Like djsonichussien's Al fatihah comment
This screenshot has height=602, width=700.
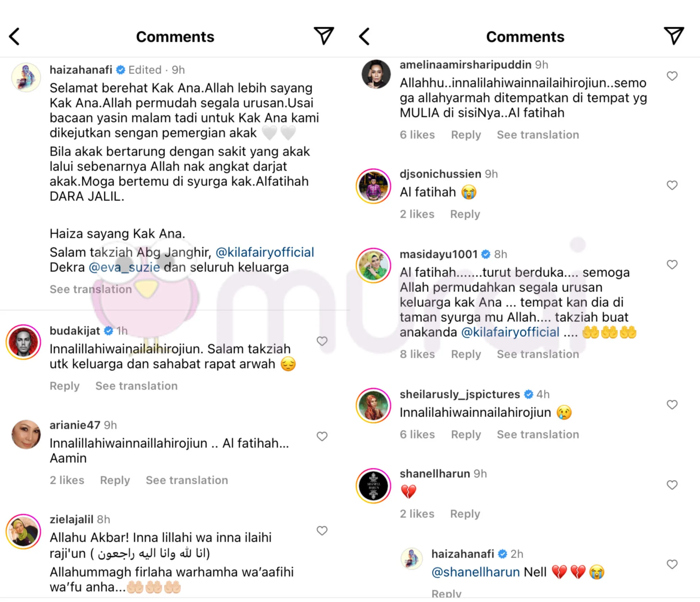coord(672,186)
